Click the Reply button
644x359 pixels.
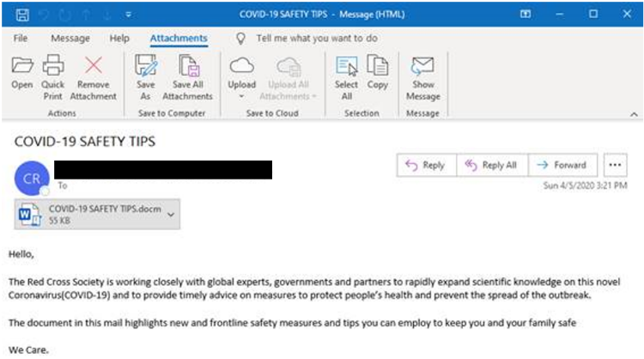tap(425, 165)
